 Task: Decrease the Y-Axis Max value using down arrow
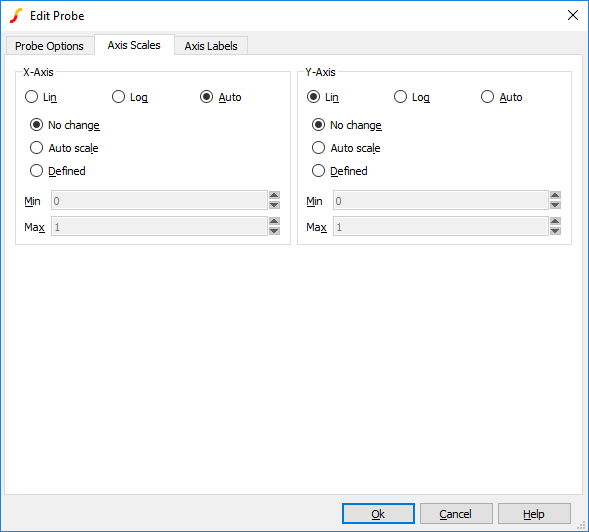(555, 231)
